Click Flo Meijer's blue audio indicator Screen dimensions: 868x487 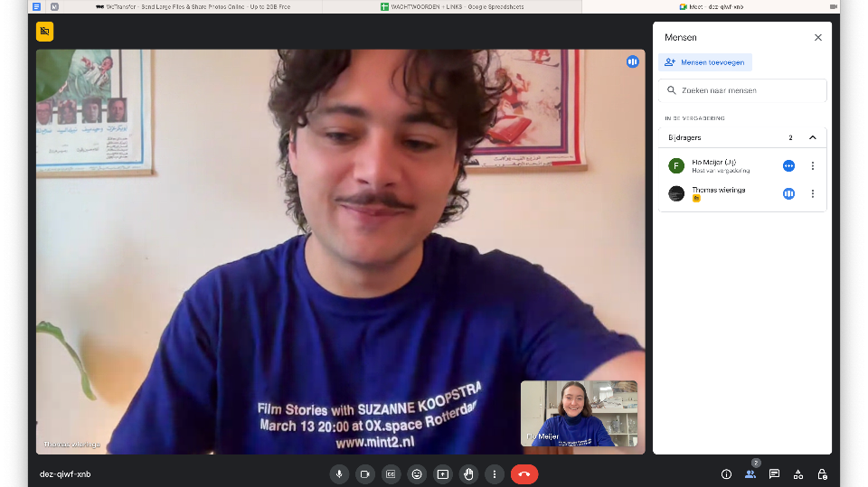(788, 166)
